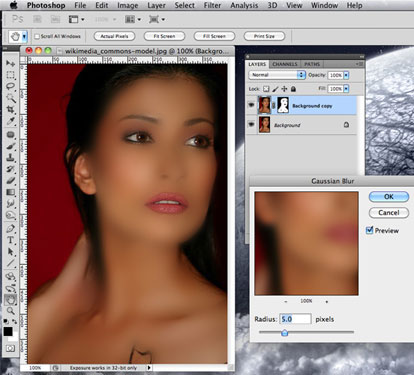The image size is (414, 375).
Task: Select the Pen tool
Action: pyautogui.click(x=10, y=229)
